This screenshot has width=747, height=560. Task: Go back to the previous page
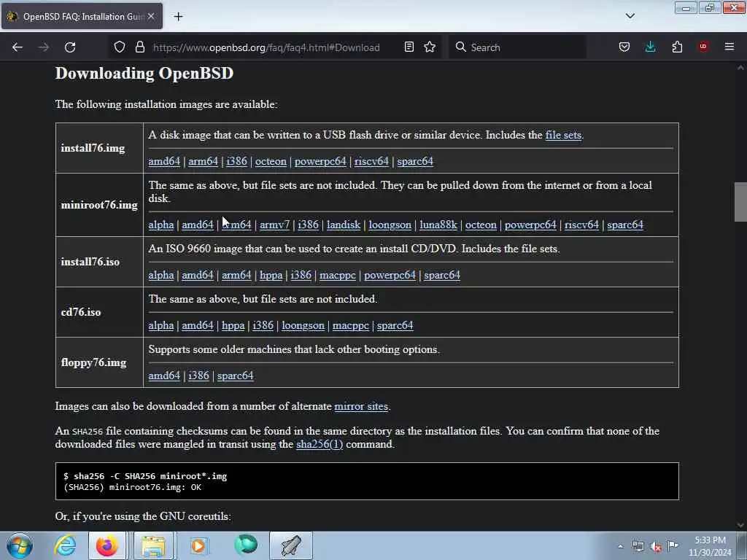coord(18,47)
